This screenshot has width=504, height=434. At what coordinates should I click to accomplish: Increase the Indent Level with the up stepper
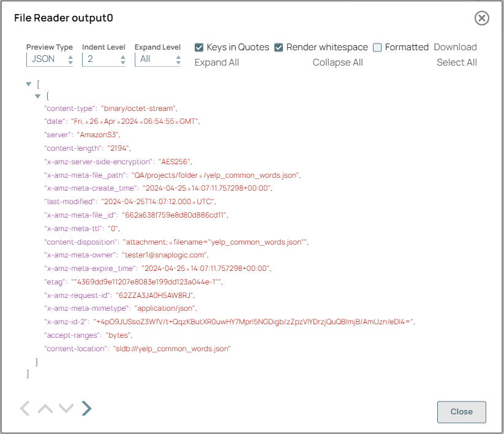(123, 57)
